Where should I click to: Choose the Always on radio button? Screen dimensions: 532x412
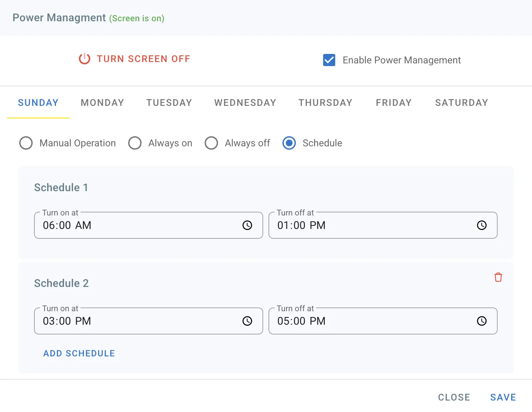(x=135, y=143)
